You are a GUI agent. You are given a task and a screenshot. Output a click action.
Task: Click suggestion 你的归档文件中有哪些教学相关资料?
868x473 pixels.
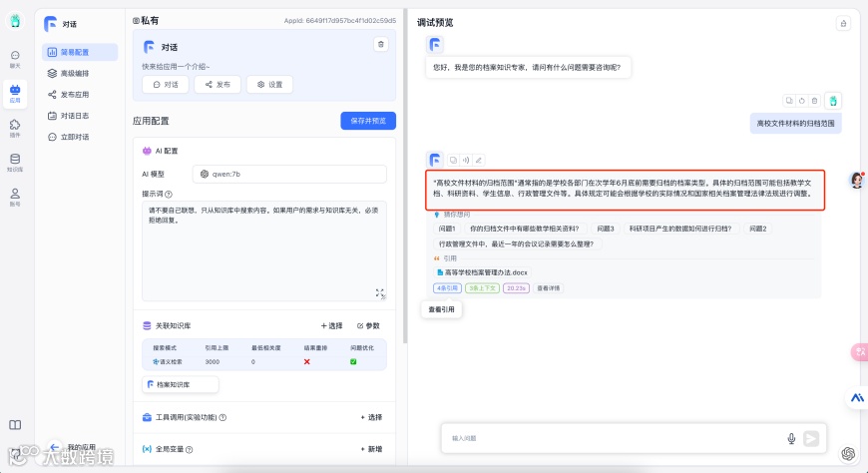pos(524,229)
